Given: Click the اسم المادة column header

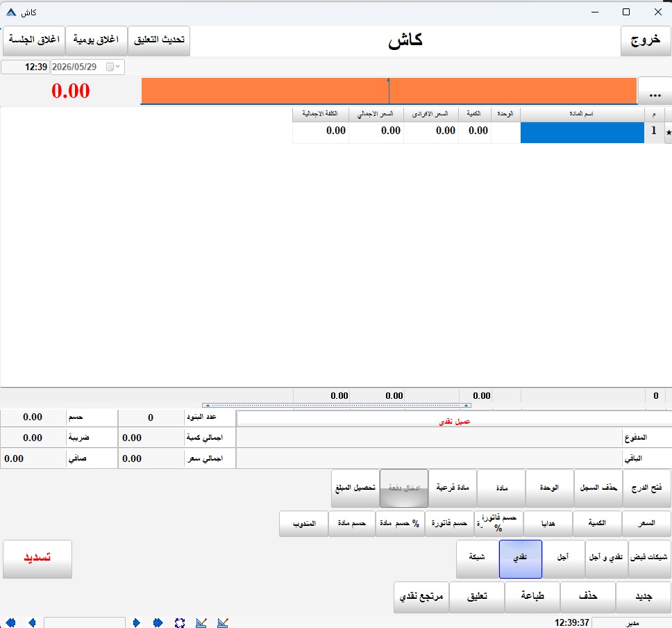Looking at the screenshot, I should pos(582,114).
